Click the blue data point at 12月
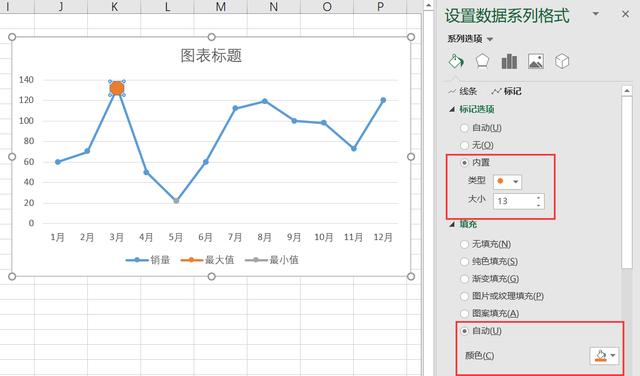The image size is (640, 376). [x=383, y=100]
